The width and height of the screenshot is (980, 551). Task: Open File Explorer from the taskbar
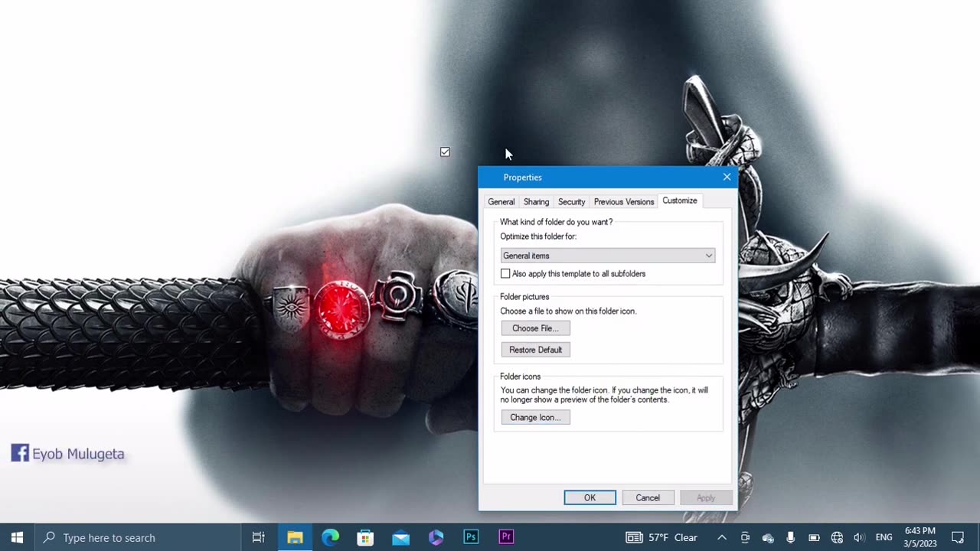[295, 537]
